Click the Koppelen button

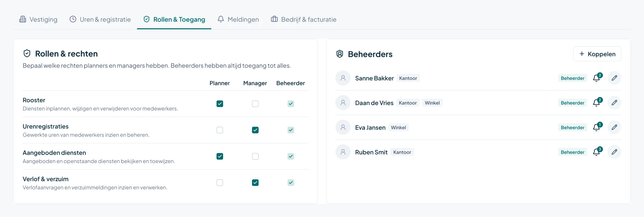click(x=597, y=54)
